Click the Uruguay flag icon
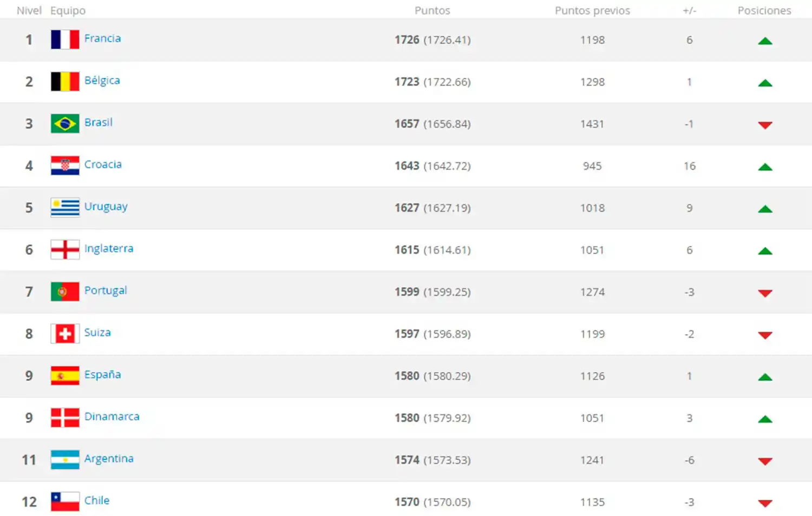The height and width of the screenshot is (516, 812). click(x=64, y=207)
